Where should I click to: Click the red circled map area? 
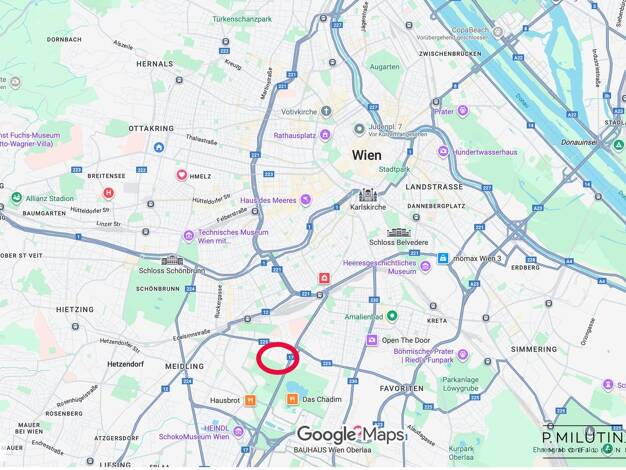coord(277,358)
